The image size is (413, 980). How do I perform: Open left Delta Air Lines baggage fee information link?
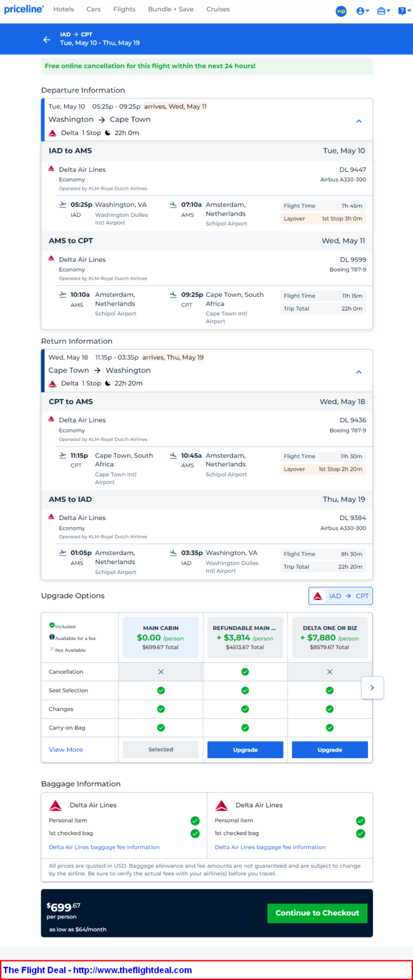[x=104, y=847]
